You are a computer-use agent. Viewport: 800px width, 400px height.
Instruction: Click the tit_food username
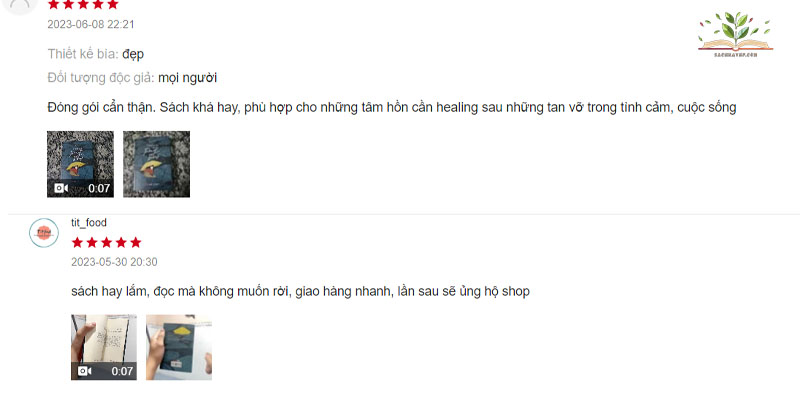click(x=89, y=222)
